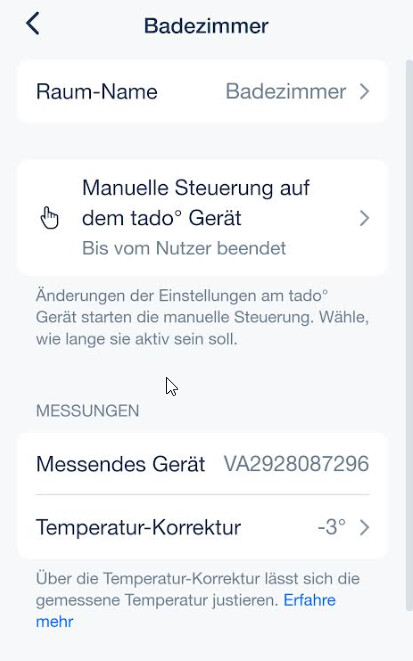Click the 'Änderungen der Einstellungen' description text
413x661 pixels.
pyautogui.click(x=202, y=317)
